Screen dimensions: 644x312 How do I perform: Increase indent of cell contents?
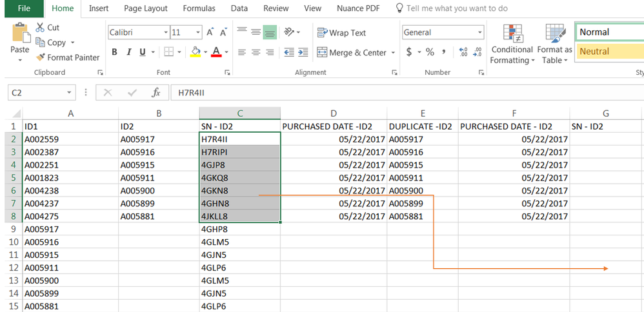(x=303, y=53)
